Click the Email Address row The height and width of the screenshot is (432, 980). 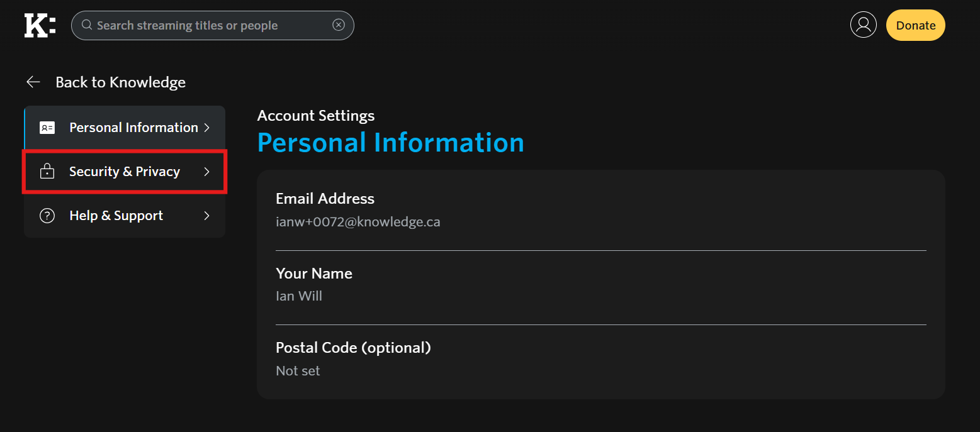pos(600,210)
